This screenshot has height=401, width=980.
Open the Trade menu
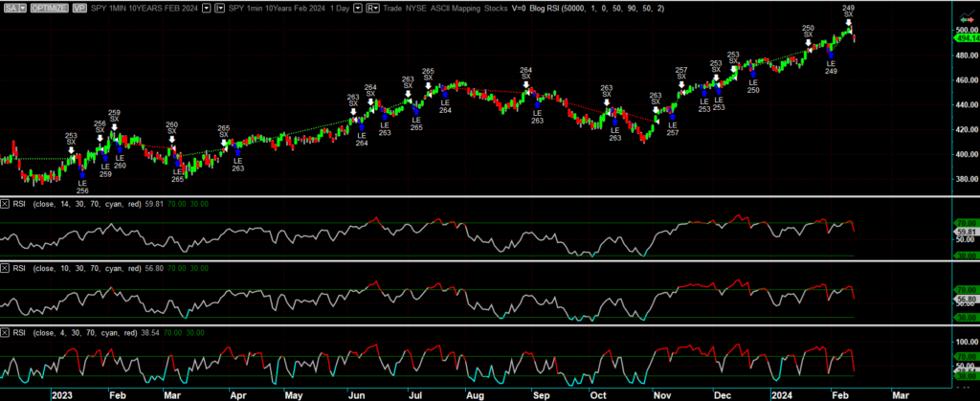[391, 7]
